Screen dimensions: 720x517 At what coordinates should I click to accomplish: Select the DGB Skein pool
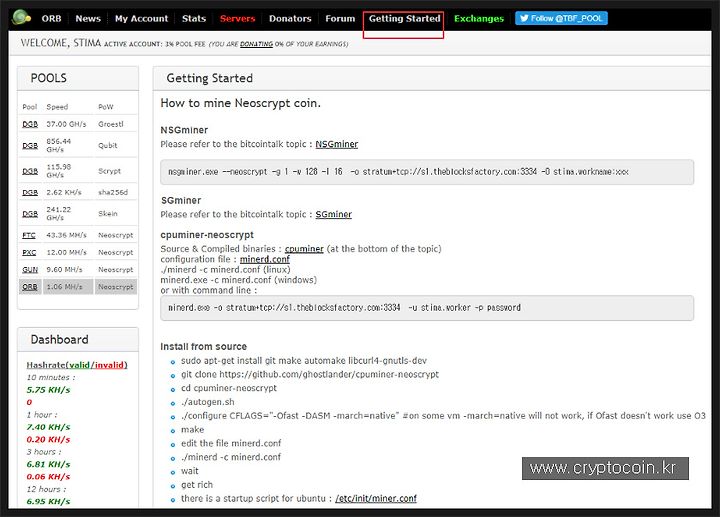coord(30,214)
